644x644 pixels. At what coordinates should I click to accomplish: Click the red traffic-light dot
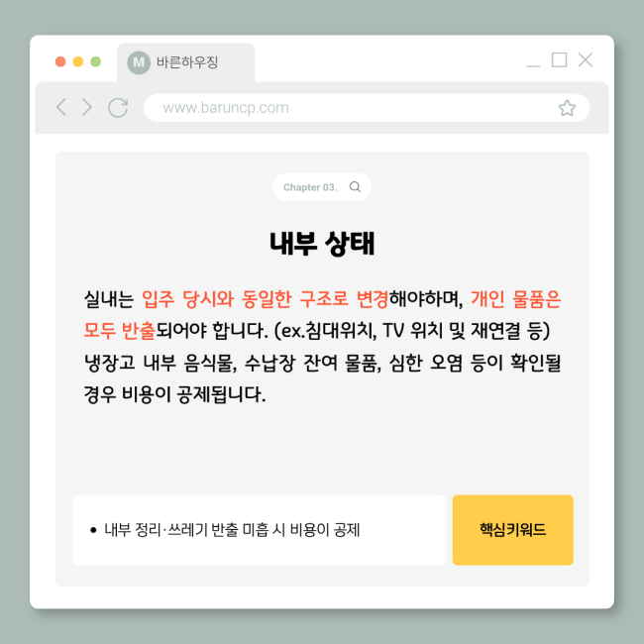(x=60, y=61)
